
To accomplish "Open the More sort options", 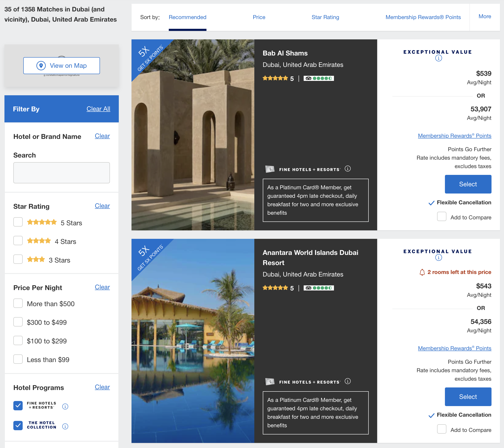I will coord(485,16).
